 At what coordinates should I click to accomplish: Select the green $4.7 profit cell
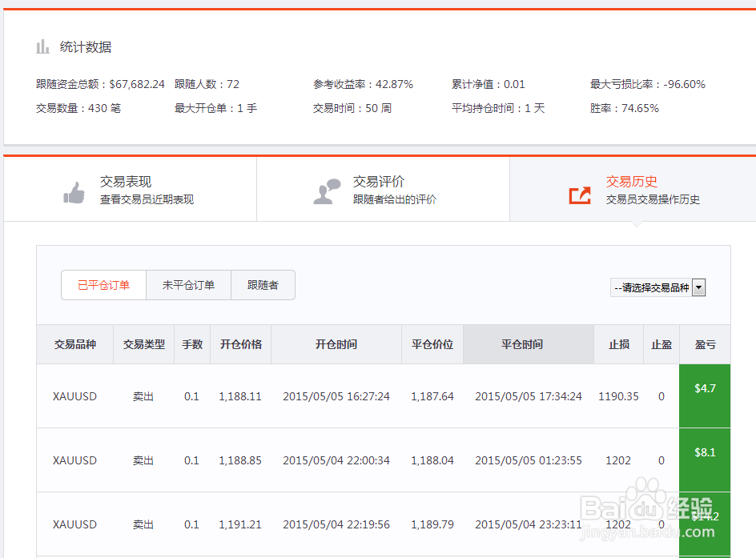click(704, 395)
